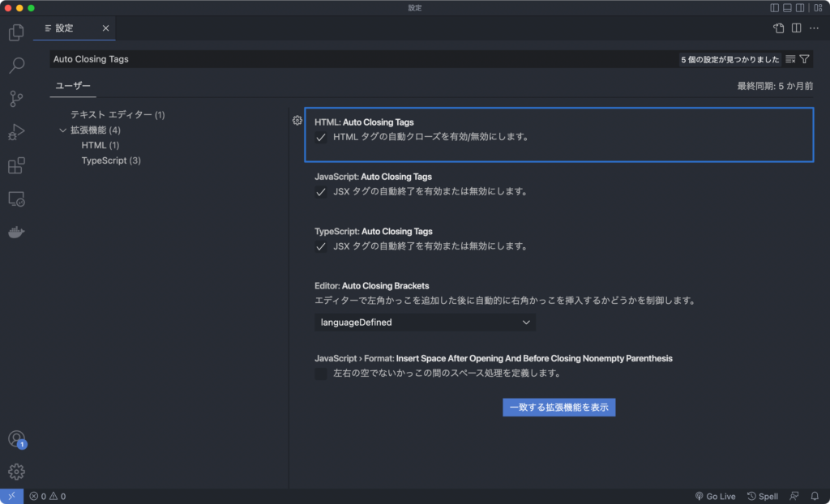Open the Search sidebar panel

pyautogui.click(x=16, y=65)
